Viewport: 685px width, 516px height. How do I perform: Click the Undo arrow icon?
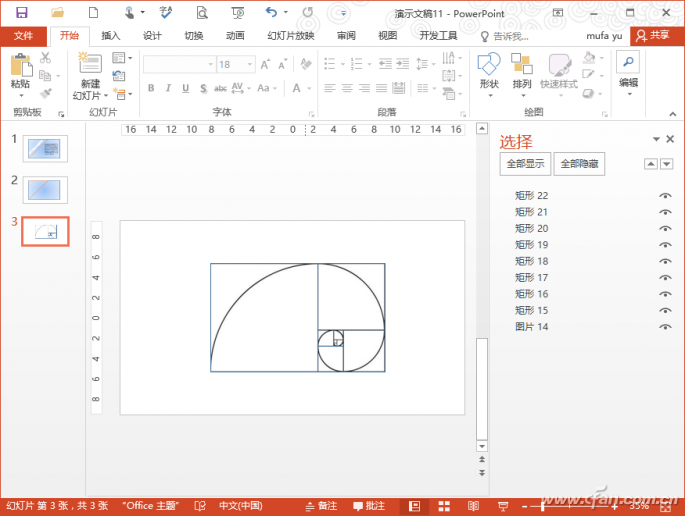(271, 12)
